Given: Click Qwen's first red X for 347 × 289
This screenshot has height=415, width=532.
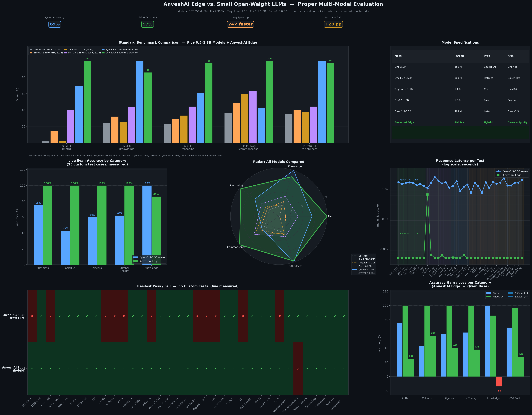Looking at the screenshot, I should [x=32, y=316].
